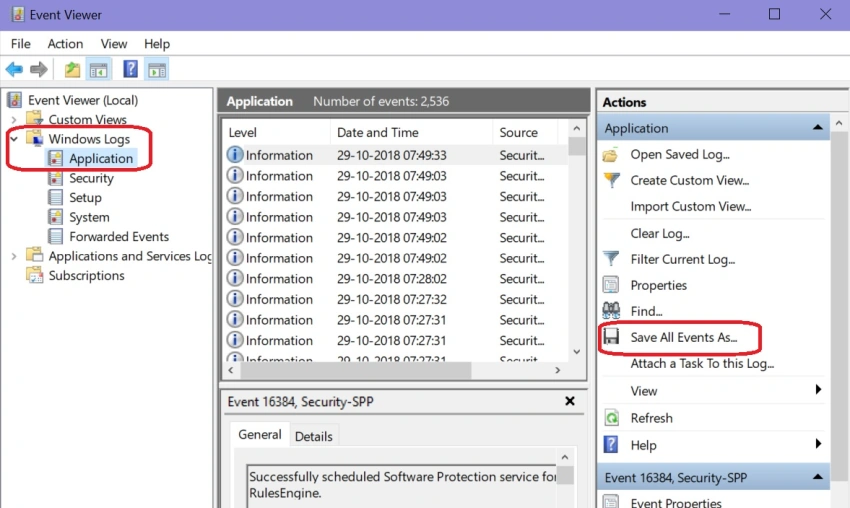The height and width of the screenshot is (508, 850).
Task: Open the File menu
Action: pos(21,44)
